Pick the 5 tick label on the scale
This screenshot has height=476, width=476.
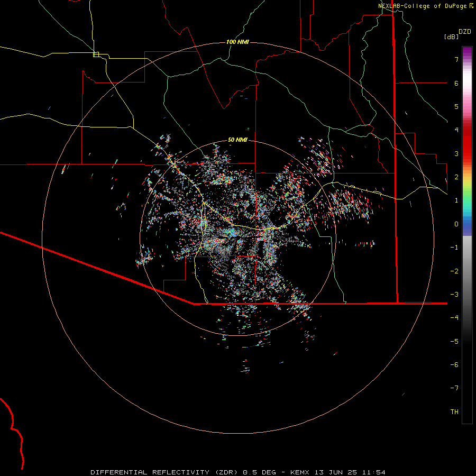point(456,106)
